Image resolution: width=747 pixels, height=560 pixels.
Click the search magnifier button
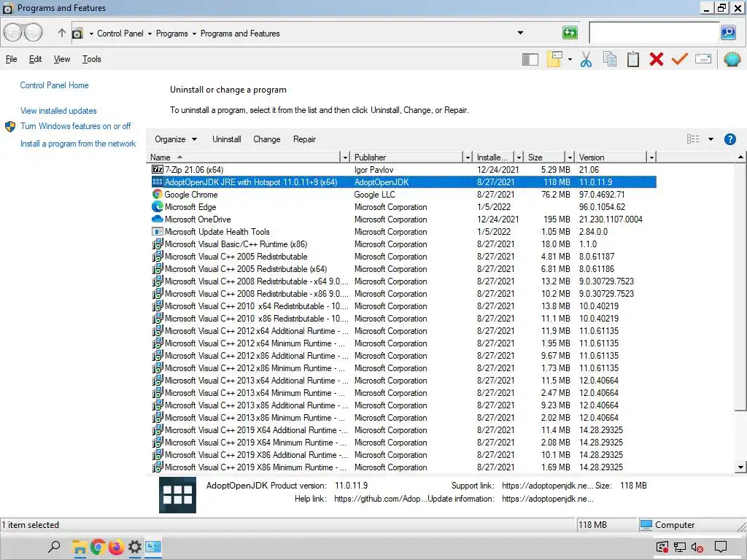728,32
